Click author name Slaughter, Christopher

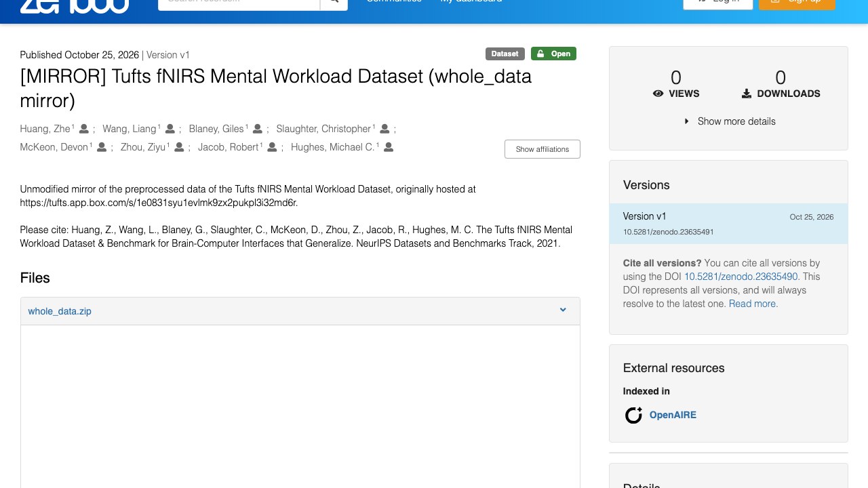pyautogui.click(x=323, y=129)
